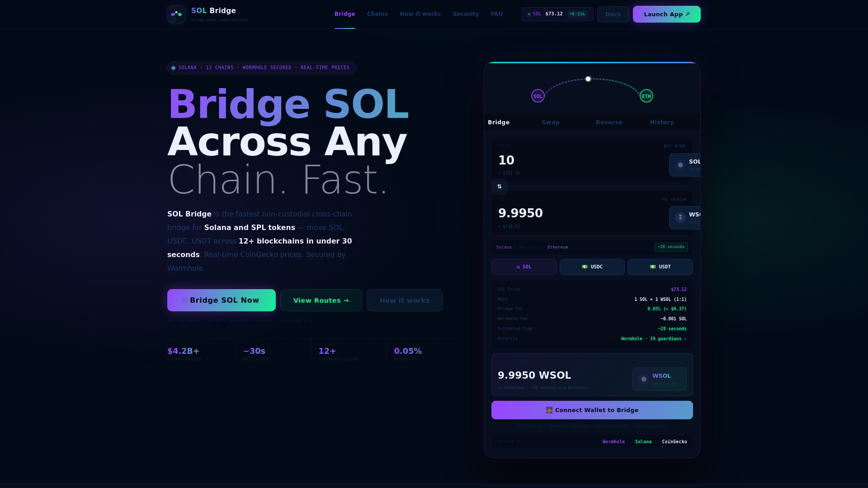Click the SOL Bridge logo icon
Image resolution: width=868 pixels, height=488 pixels.
176,14
